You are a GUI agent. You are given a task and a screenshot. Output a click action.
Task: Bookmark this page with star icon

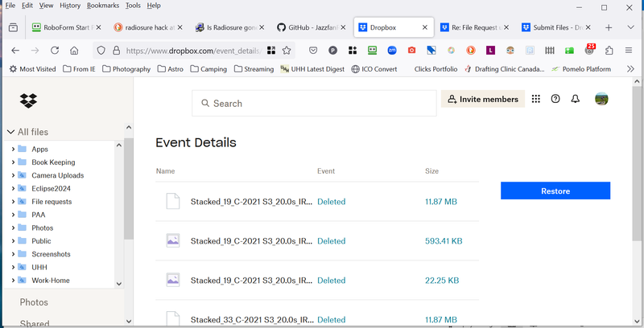tap(287, 50)
